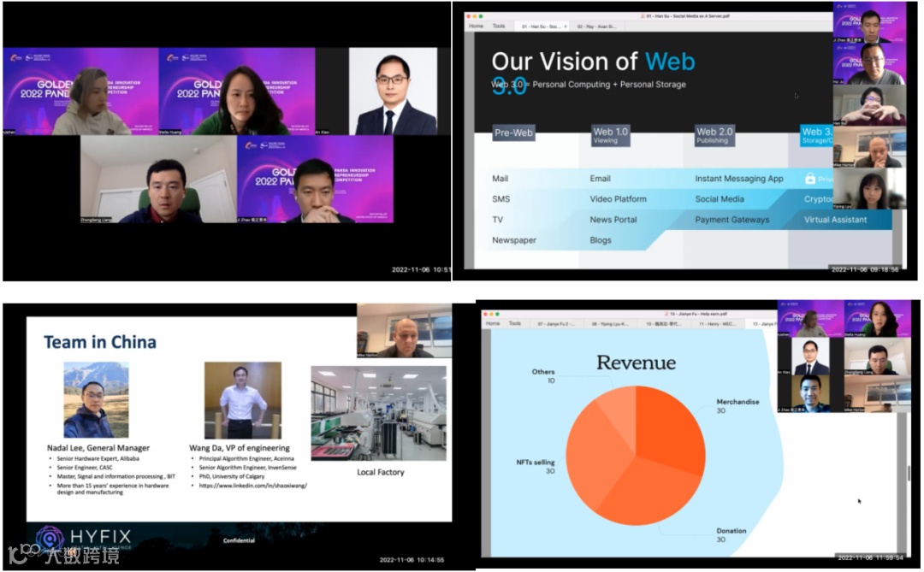Click the 'NFTs selling 30' label
The width and height of the screenshot is (924, 572).
click(x=535, y=467)
